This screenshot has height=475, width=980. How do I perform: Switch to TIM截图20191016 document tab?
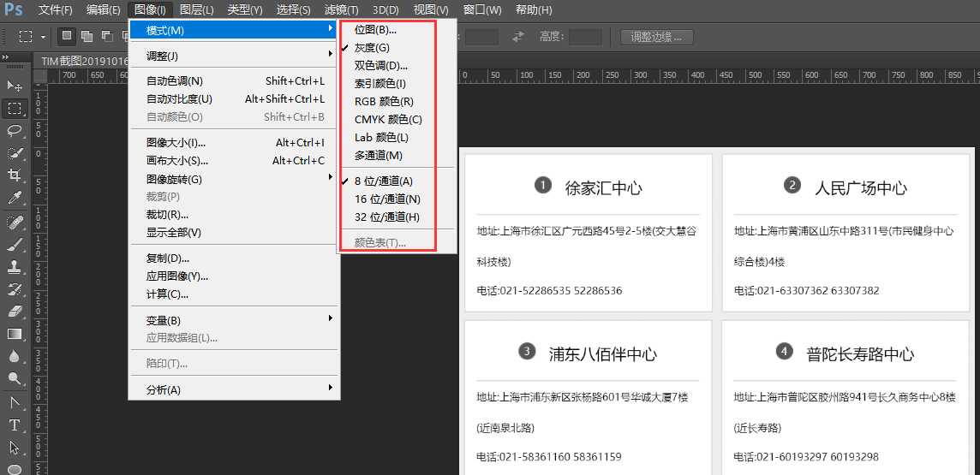84,61
